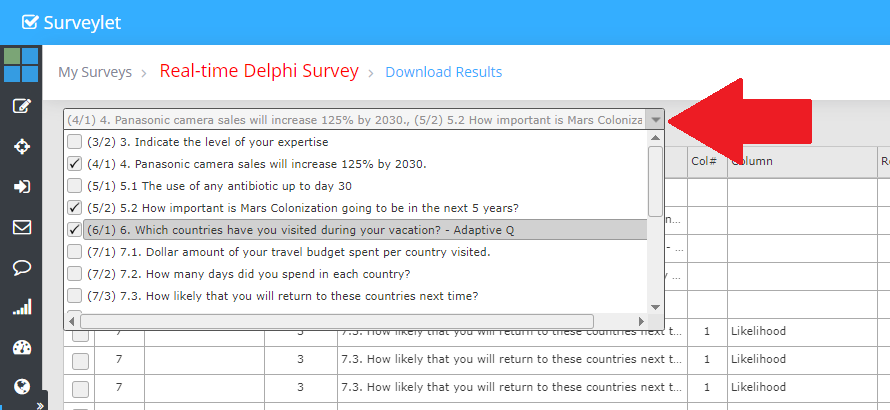The width and height of the screenshot is (890, 410).
Task: Open the envelope email sidebar icon
Action: click(x=21, y=227)
